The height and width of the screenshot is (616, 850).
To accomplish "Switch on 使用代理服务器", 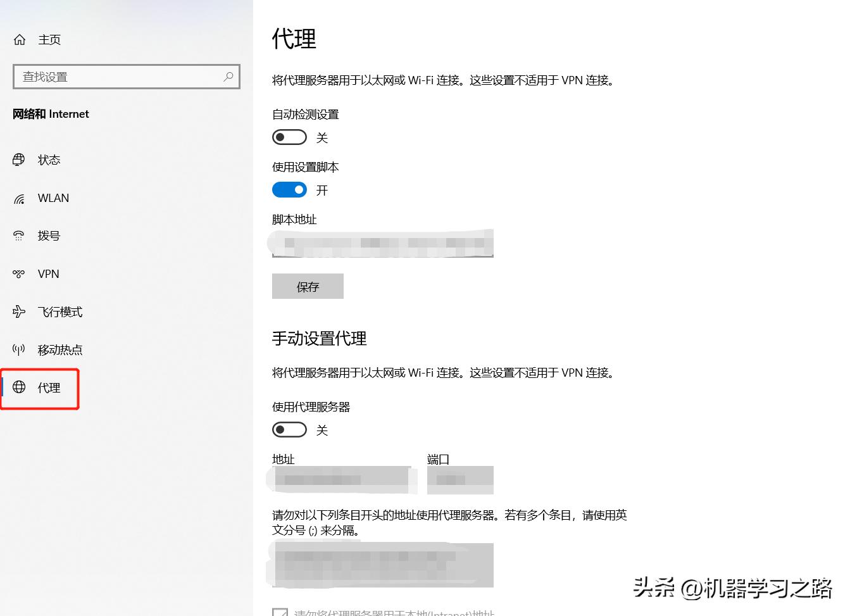I will point(289,429).
